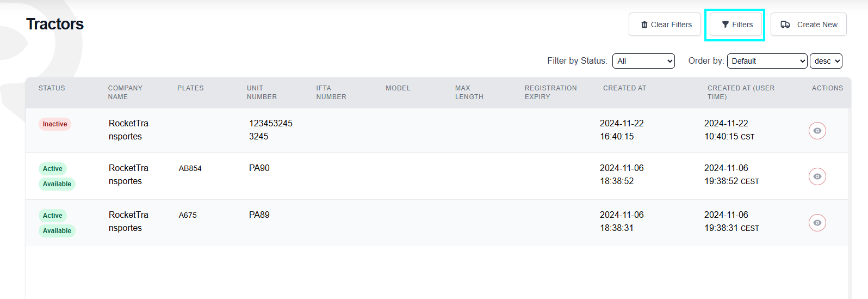Click the PLATES column header
Viewport: 868px width, 299px height.
(x=190, y=88)
